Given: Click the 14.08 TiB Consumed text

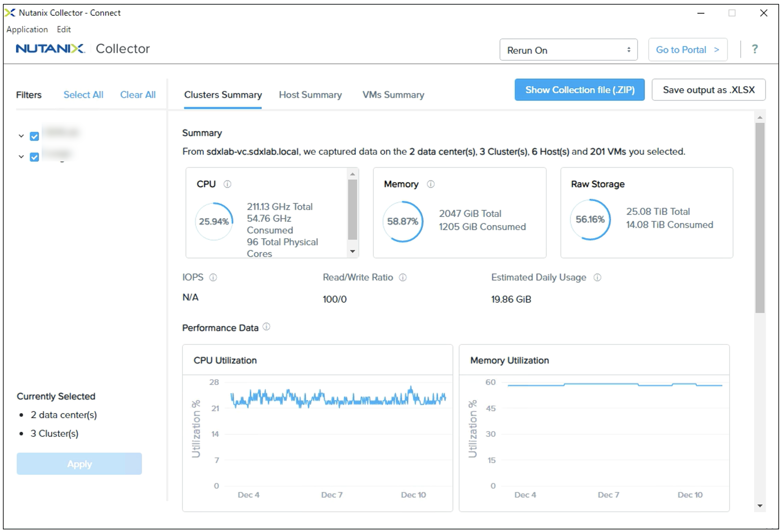Looking at the screenshot, I should coord(669,224).
